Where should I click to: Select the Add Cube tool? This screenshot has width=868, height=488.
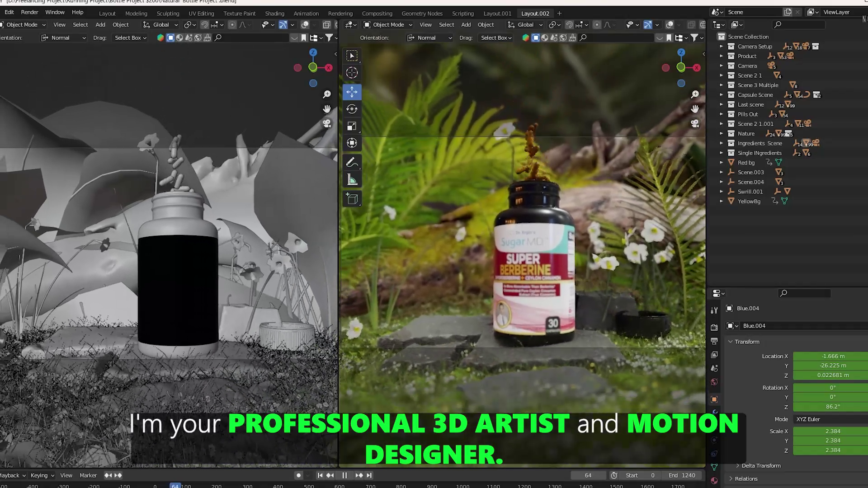pos(352,199)
